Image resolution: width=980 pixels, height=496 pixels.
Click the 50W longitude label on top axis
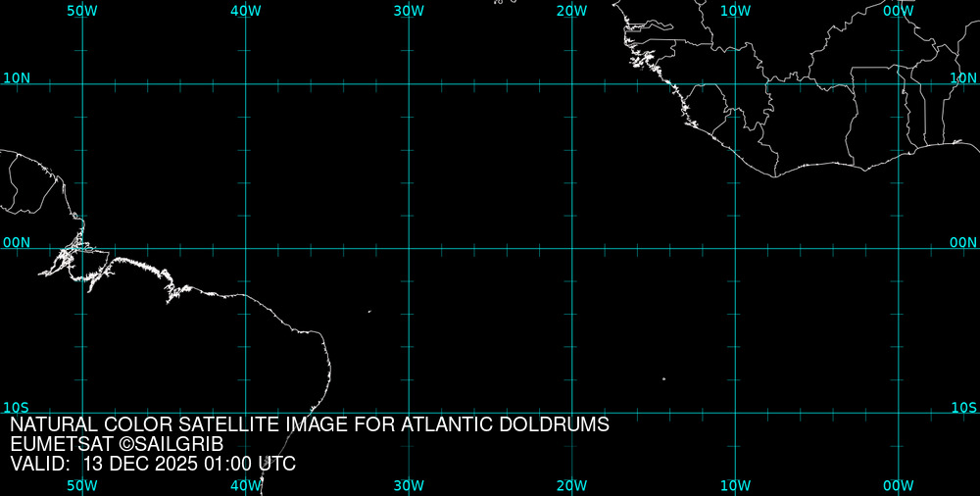coord(82,10)
